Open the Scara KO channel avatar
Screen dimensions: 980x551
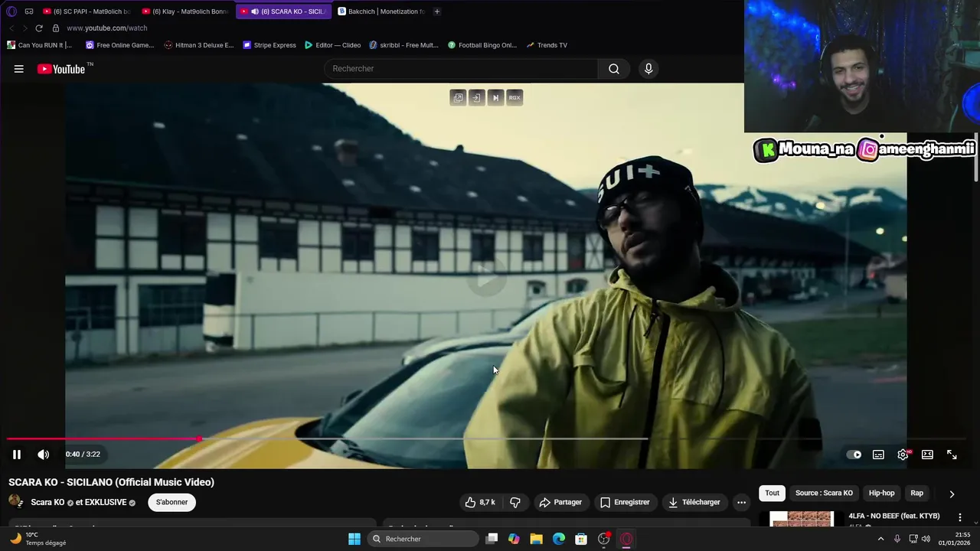pos(16,502)
